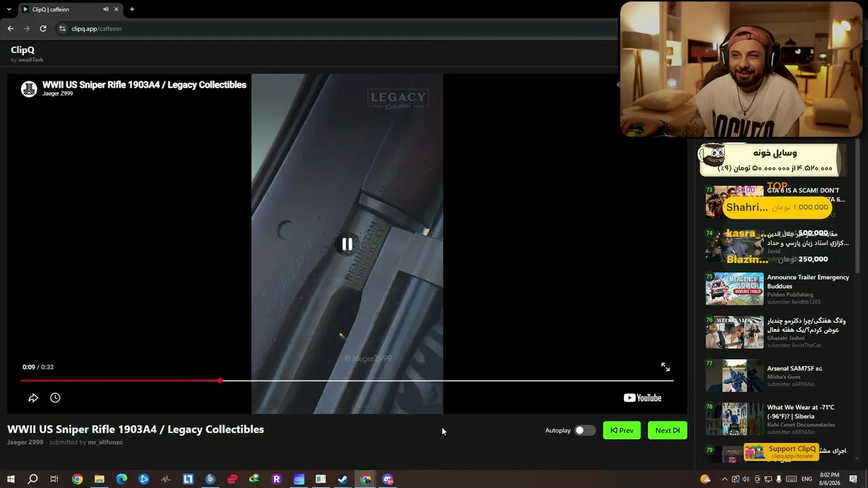Switch the ENG input language
This screenshot has height=488, width=868.
[x=807, y=479]
